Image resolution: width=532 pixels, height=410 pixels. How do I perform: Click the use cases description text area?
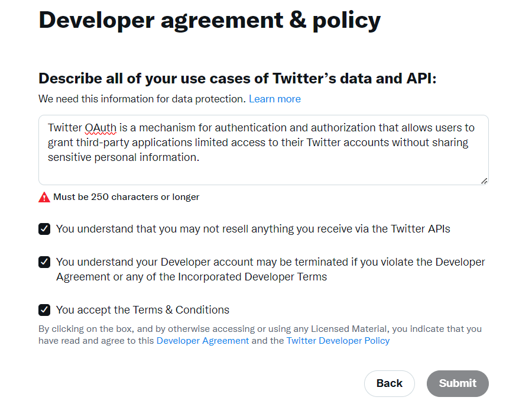coord(263,150)
